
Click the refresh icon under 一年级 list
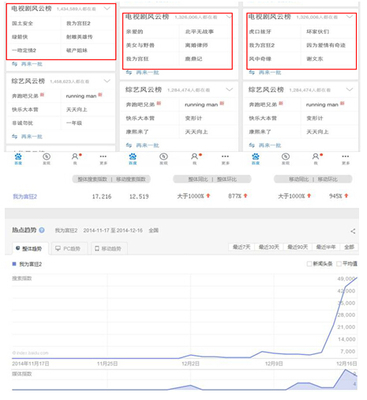click(x=15, y=136)
